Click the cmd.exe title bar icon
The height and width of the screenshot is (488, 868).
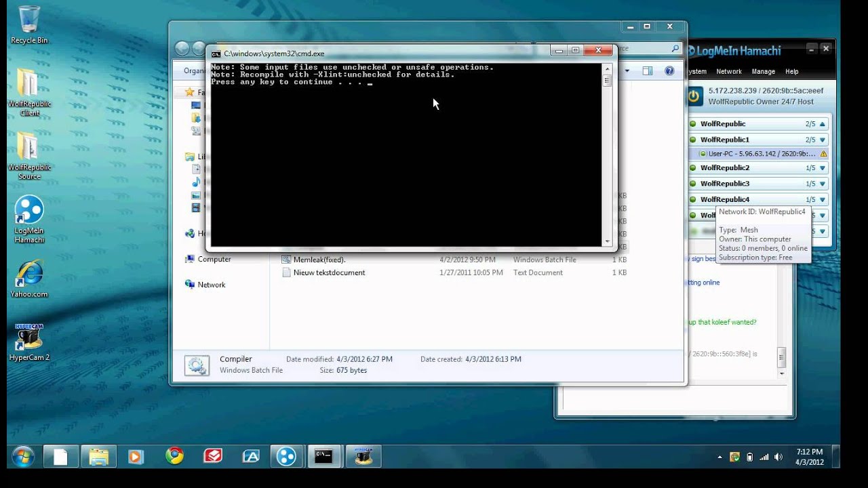(x=216, y=54)
